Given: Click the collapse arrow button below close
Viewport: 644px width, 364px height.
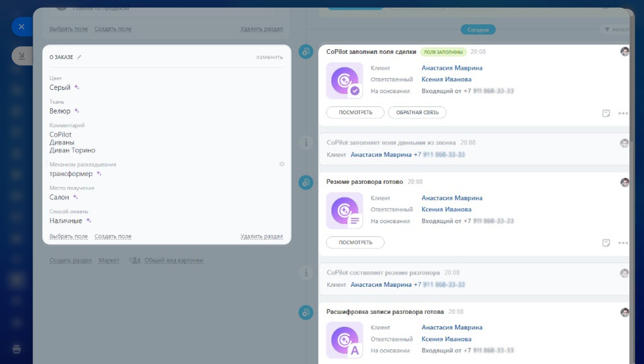Looking at the screenshot, I should click(x=22, y=56).
